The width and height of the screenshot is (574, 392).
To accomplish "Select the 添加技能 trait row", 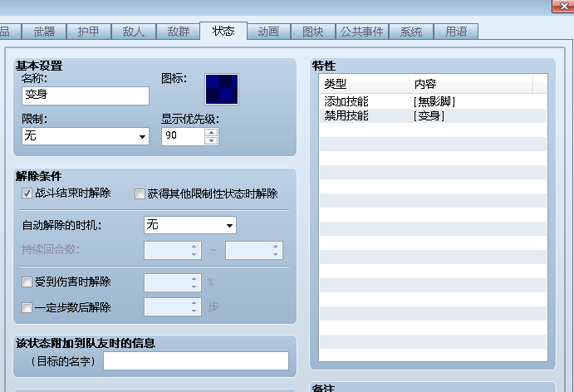I will tap(433, 102).
